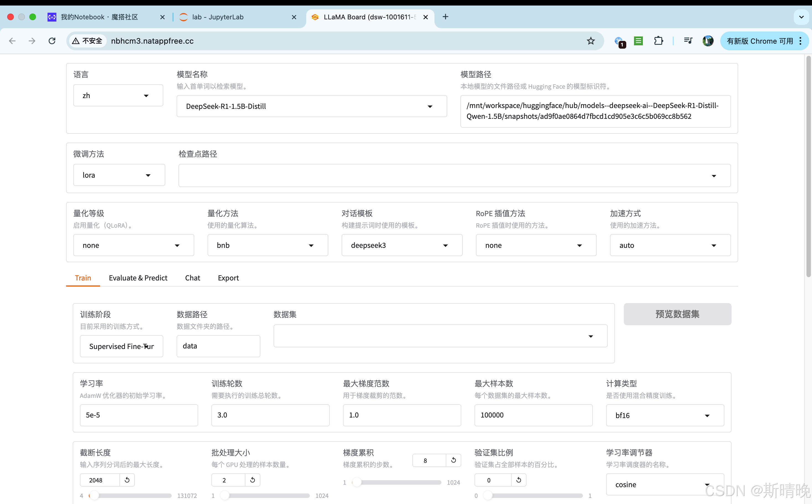Expand the fine-tuning method (微调方法) lora dropdown
The width and height of the screenshot is (812, 504).
click(119, 175)
